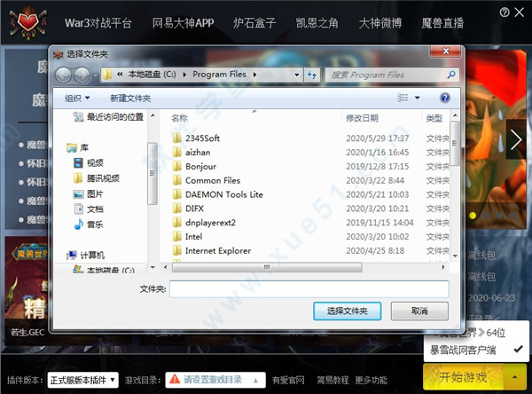Sort by 名称 column header

(179, 118)
